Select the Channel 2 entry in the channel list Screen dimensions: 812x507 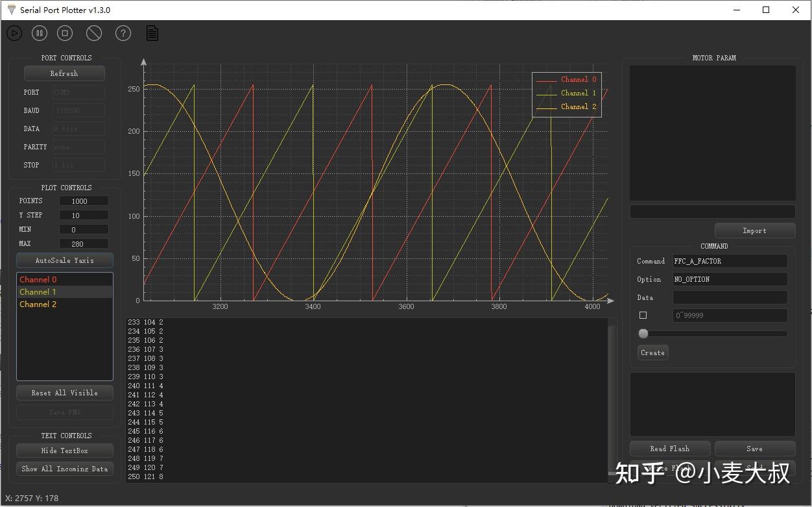point(38,304)
